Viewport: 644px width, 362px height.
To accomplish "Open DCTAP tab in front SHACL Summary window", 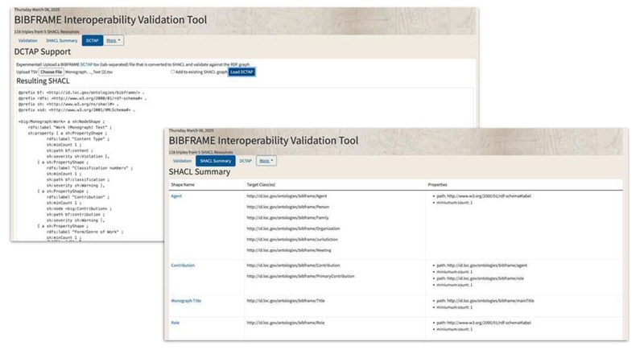I will (x=246, y=161).
